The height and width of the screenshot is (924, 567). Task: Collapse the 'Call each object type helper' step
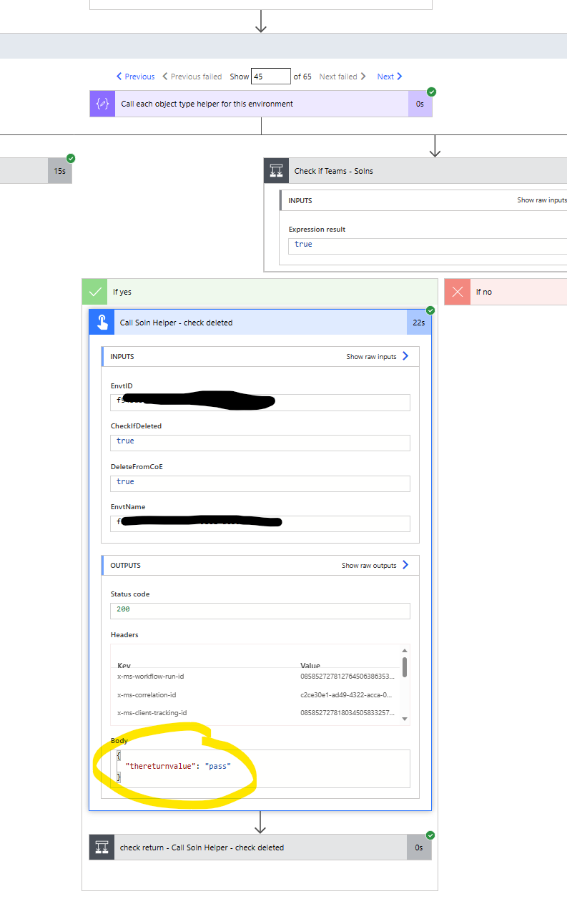[x=261, y=104]
